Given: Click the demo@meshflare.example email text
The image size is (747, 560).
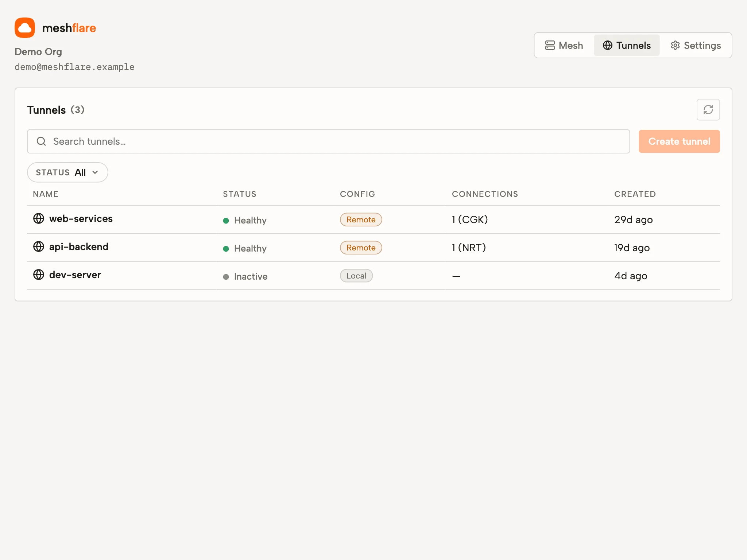Looking at the screenshot, I should click(x=74, y=67).
